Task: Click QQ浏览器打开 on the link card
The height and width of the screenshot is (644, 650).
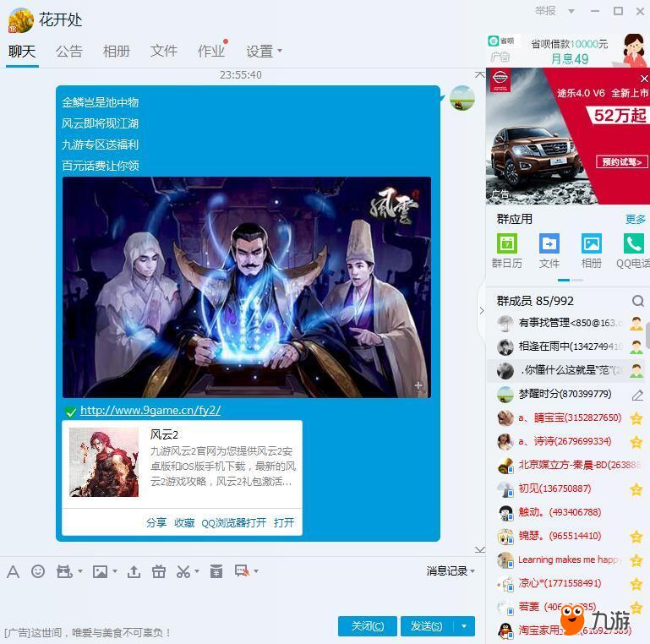Action: 234,522
